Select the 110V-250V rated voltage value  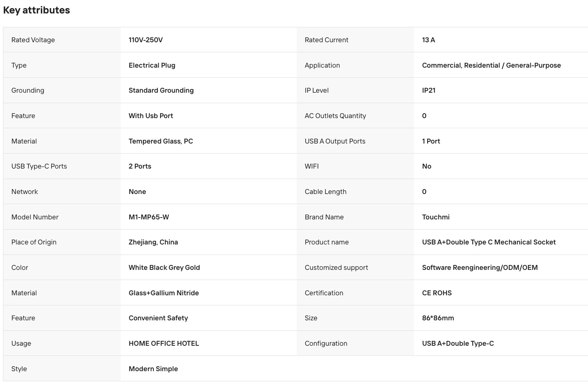[146, 40]
